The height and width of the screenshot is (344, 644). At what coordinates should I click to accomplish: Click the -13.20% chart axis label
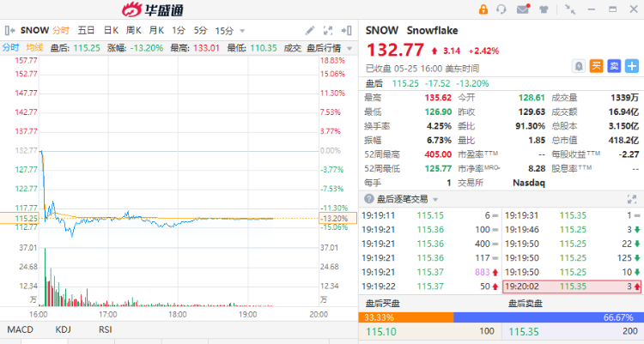tap(337, 219)
